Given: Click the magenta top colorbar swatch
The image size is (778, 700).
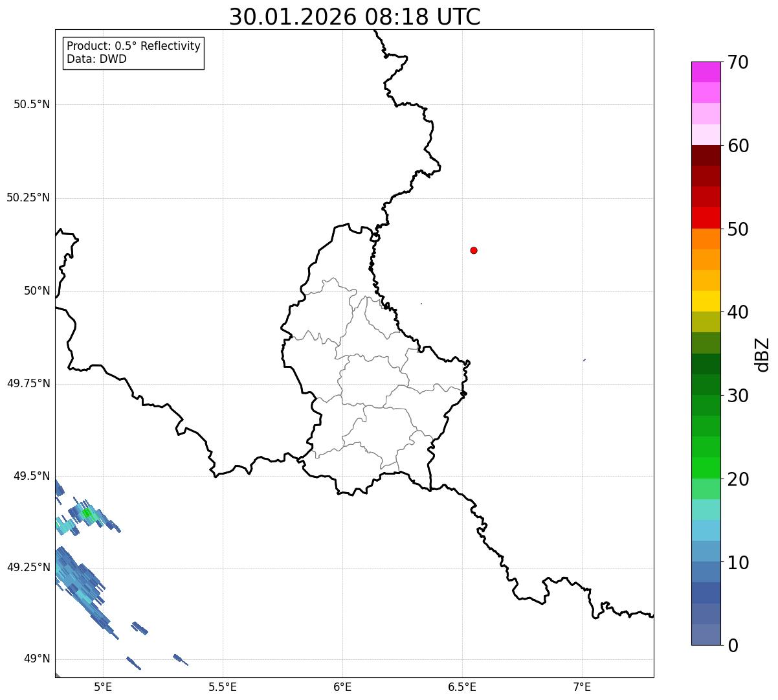Looking at the screenshot, I should pos(706,72).
